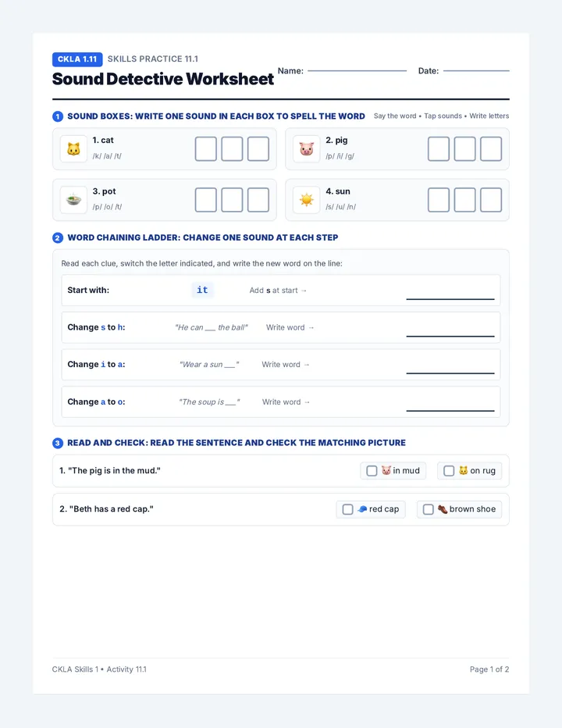
Task: Check the 'in mud' checkbox
Action: click(x=372, y=471)
